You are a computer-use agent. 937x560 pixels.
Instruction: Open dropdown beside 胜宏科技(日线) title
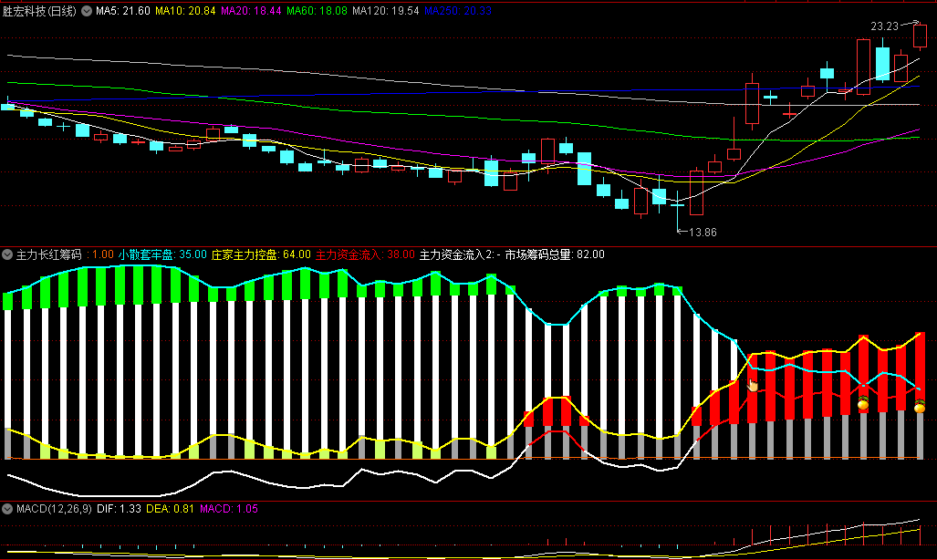87,11
